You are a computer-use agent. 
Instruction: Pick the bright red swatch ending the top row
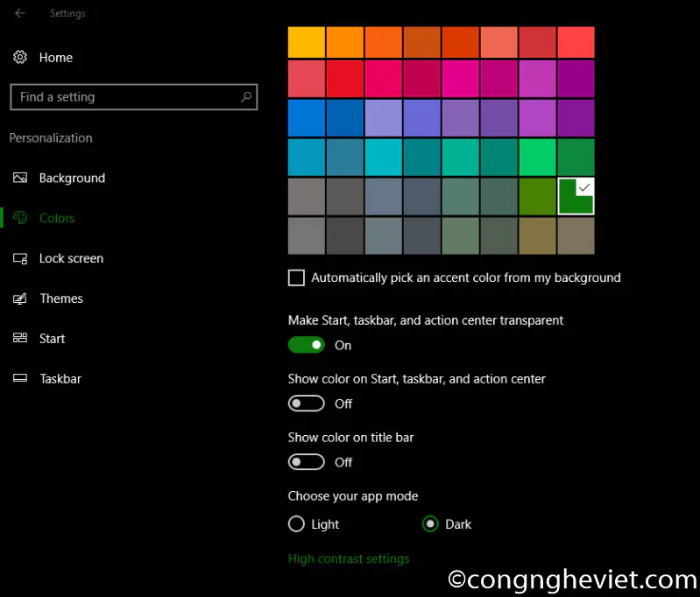(x=576, y=42)
